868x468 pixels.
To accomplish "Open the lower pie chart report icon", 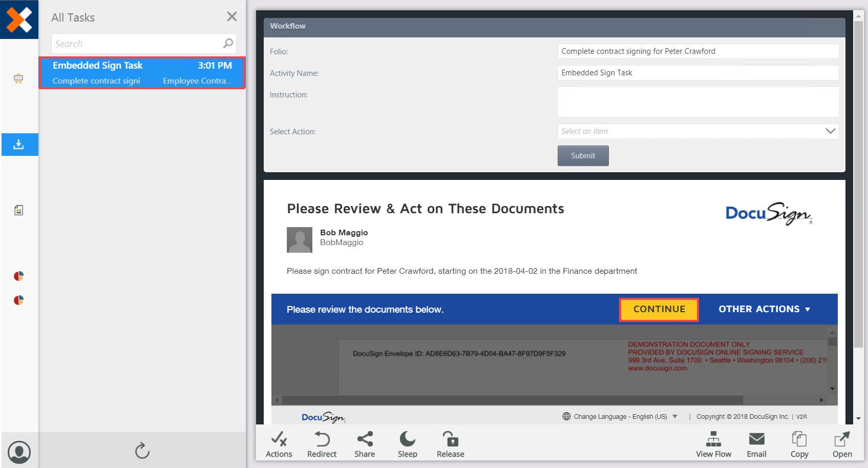I will click(19, 300).
